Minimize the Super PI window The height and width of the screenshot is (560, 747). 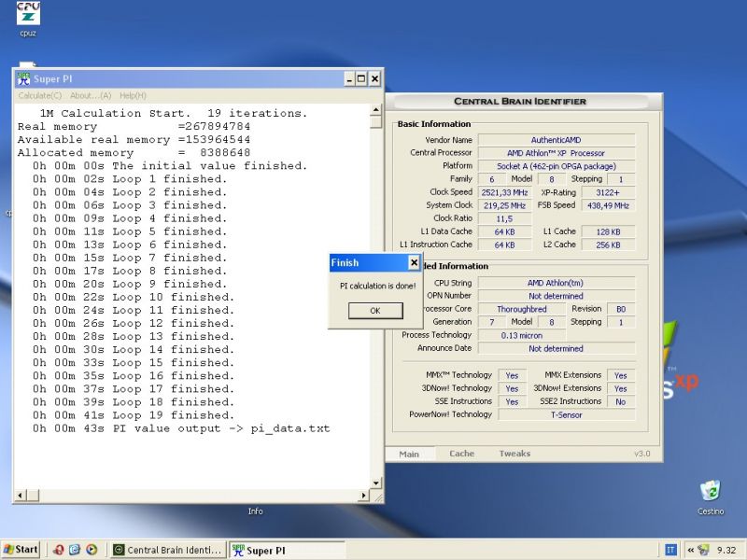coord(349,79)
